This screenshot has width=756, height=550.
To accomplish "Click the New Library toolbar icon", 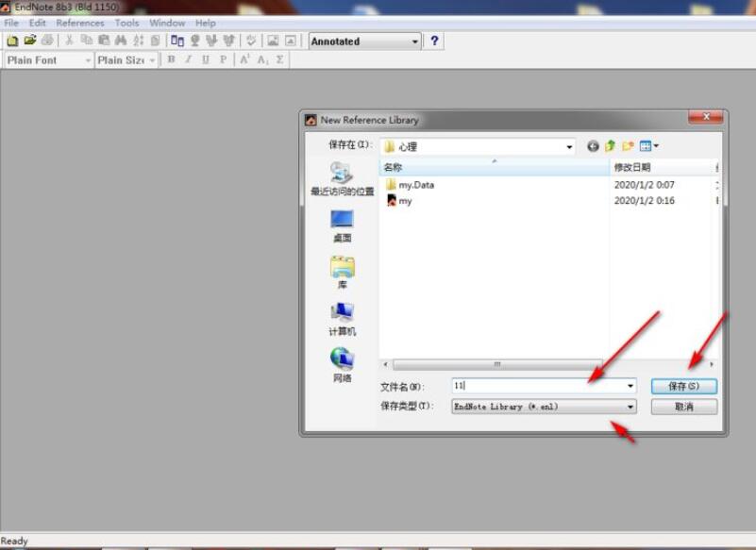I will pyautogui.click(x=12, y=42).
